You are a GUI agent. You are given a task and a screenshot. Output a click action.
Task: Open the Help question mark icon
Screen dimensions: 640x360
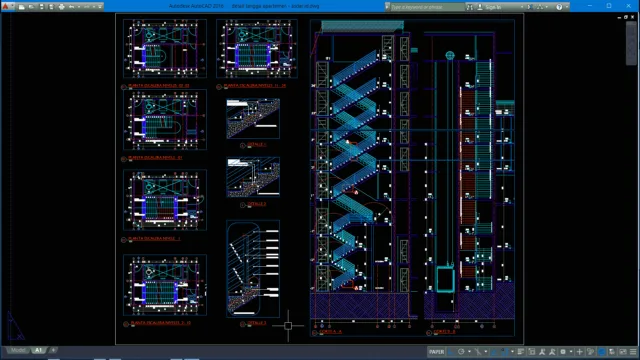559,7
